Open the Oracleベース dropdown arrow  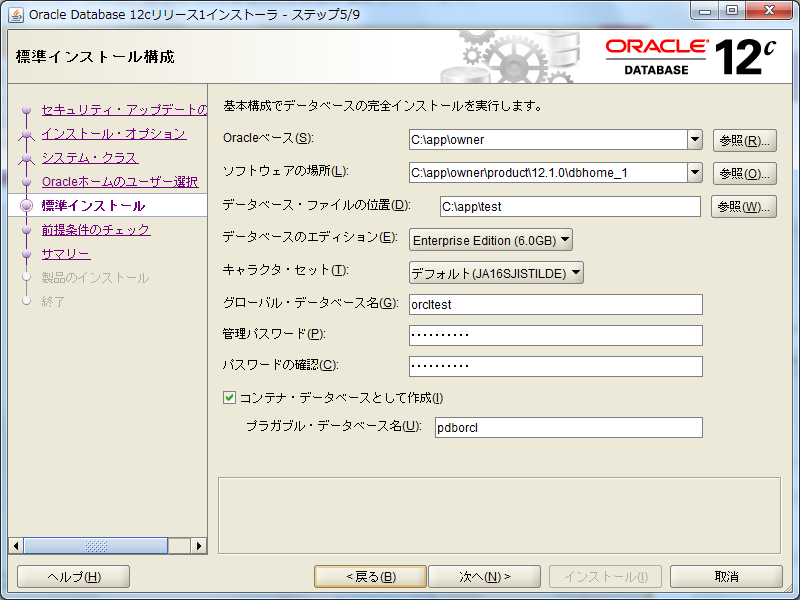point(695,139)
